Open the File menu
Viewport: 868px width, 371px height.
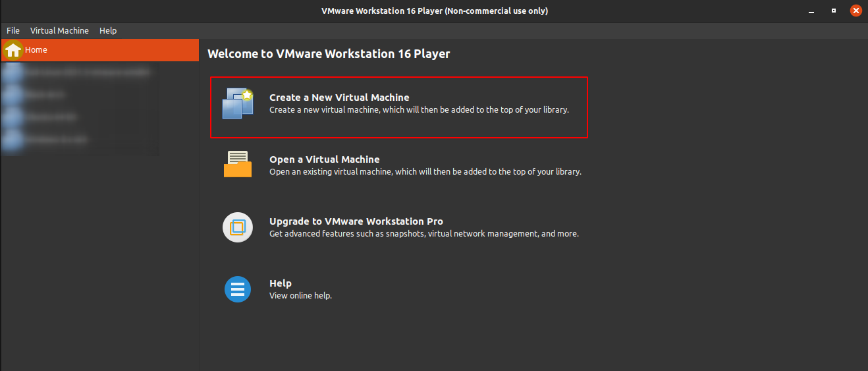(x=13, y=30)
